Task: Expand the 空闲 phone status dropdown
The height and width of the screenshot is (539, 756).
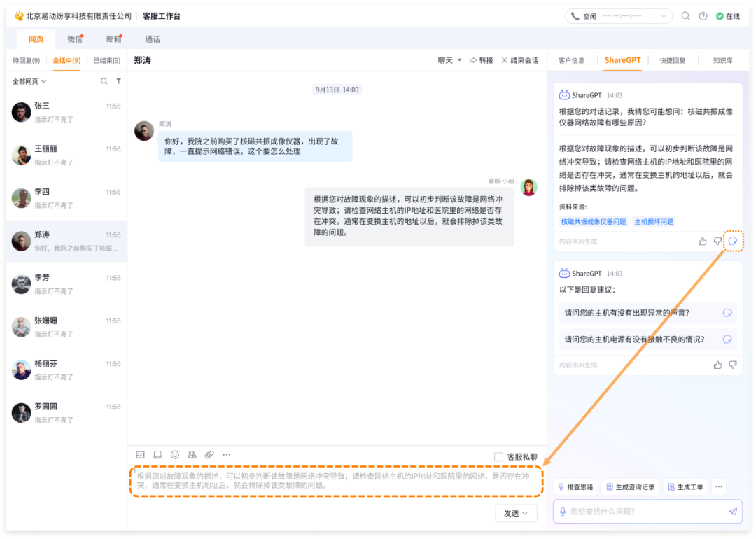Action: pos(664,16)
